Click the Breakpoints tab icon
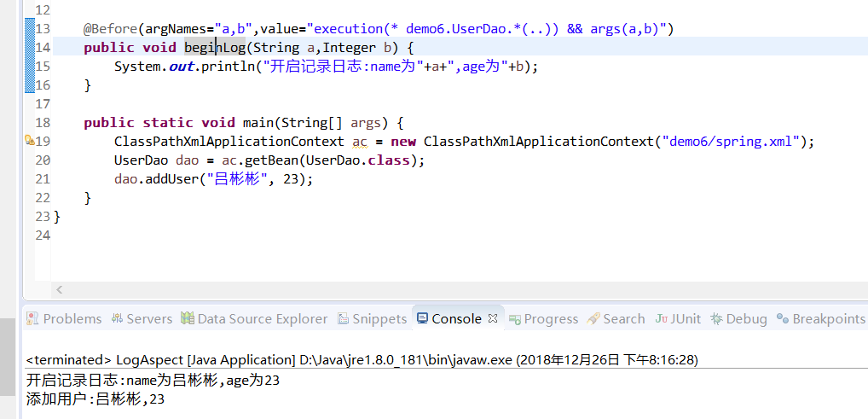Viewport: 868px width, 419px height. [782, 318]
